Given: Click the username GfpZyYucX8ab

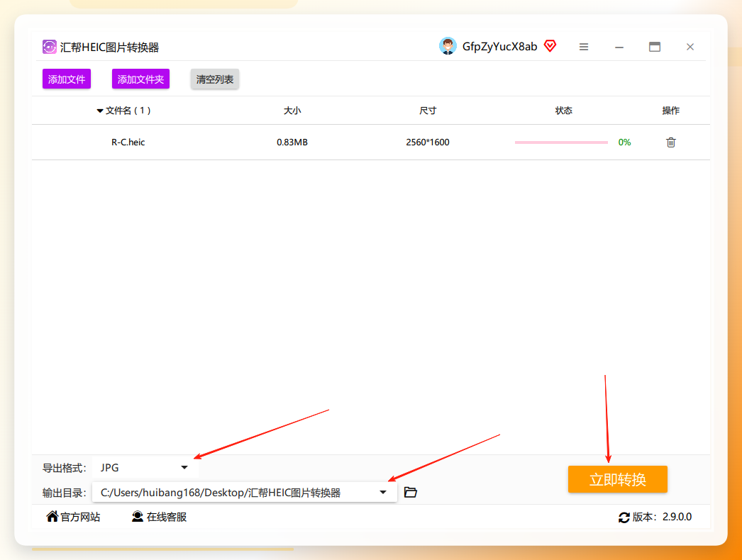Looking at the screenshot, I should 499,46.
